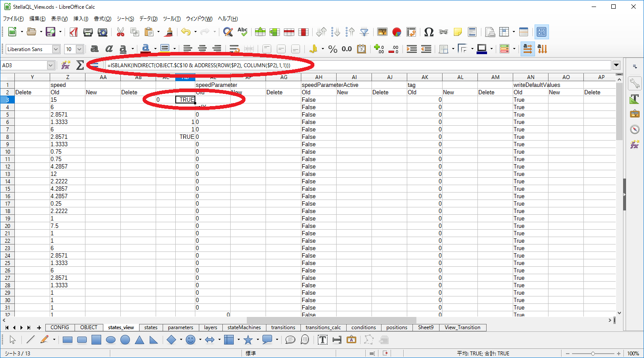Apply the font color swatch
This screenshot has width=644, height=358.
146,49
